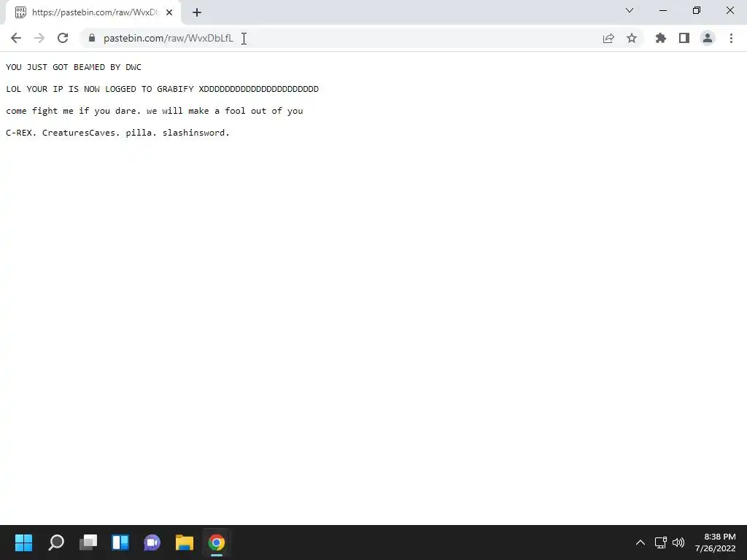Click the forward navigation arrow

click(39, 38)
